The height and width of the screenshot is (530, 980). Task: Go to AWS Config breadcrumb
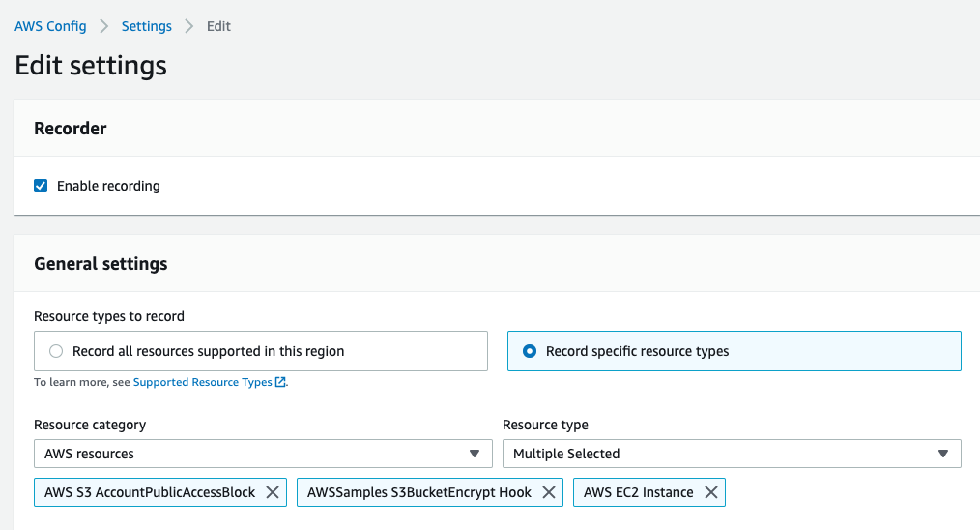(x=50, y=26)
